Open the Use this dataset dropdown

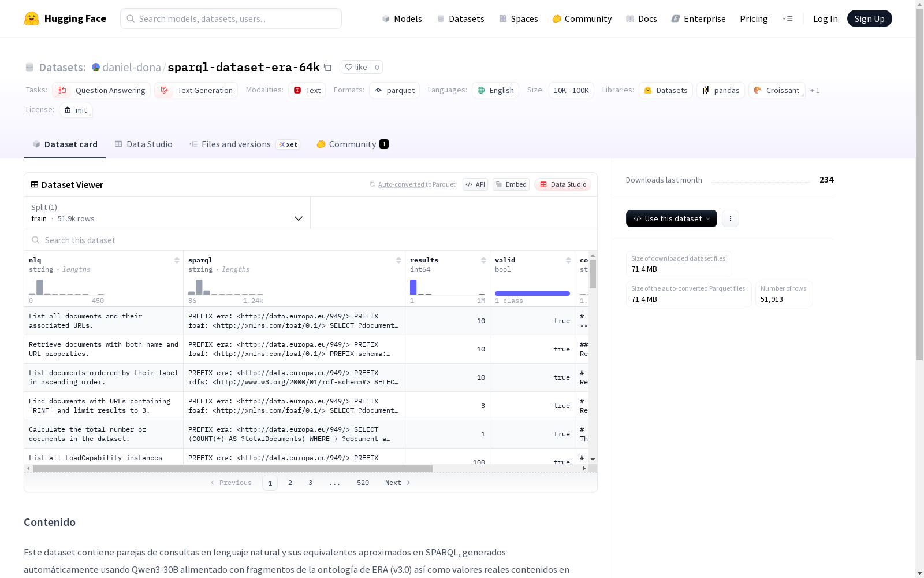pyautogui.click(x=672, y=218)
